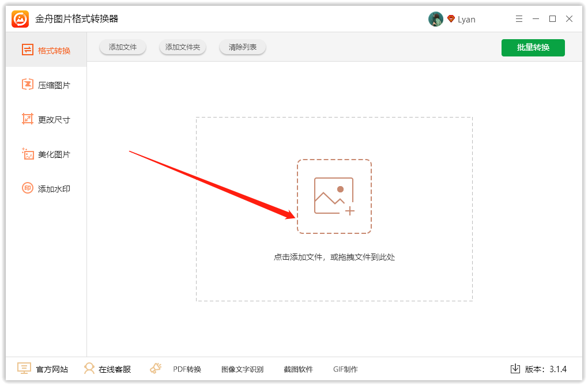Click the add-image placeholder icon
The width and height of the screenshot is (588, 386).
tap(334, 196)
